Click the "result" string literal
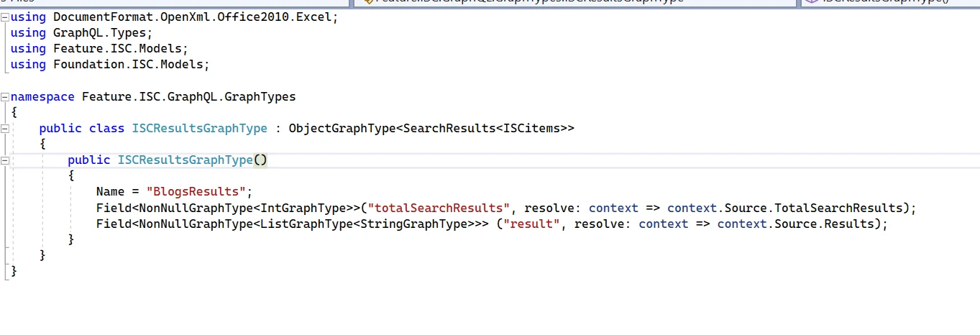980x335 pixels. (531, 224)
